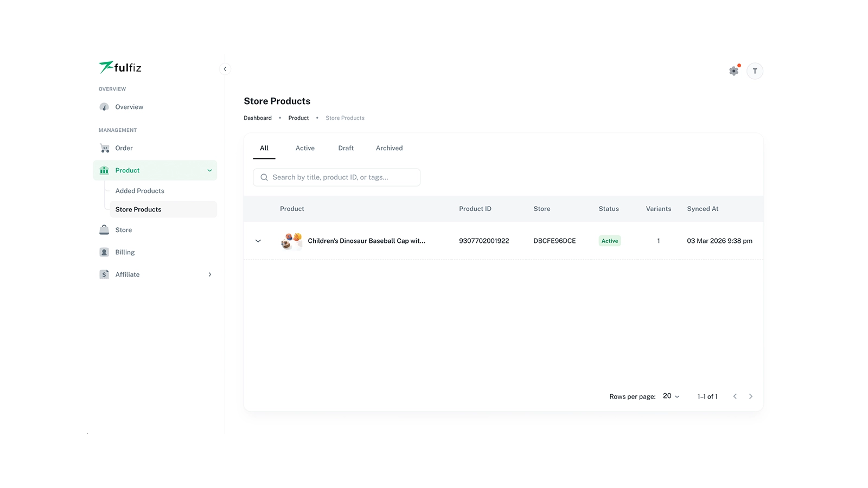The image size is (868, 488).
Task: Open the settings gear icon
Action: [x=733, y=71]
